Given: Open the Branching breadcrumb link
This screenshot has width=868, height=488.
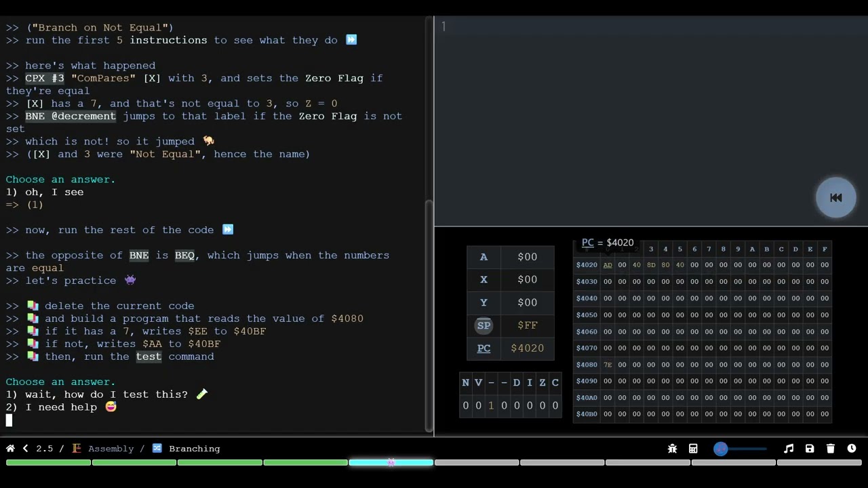Looking at the screenshot, I should pos(186,449).
